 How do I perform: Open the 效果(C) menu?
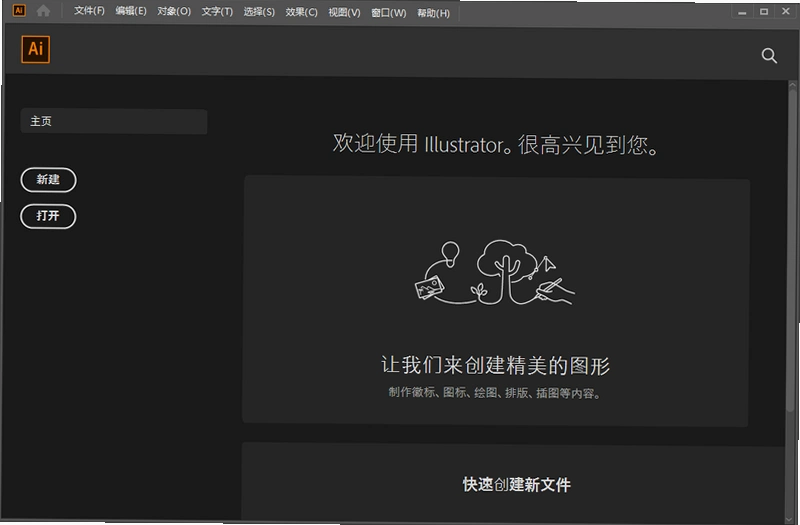point(301,12)
